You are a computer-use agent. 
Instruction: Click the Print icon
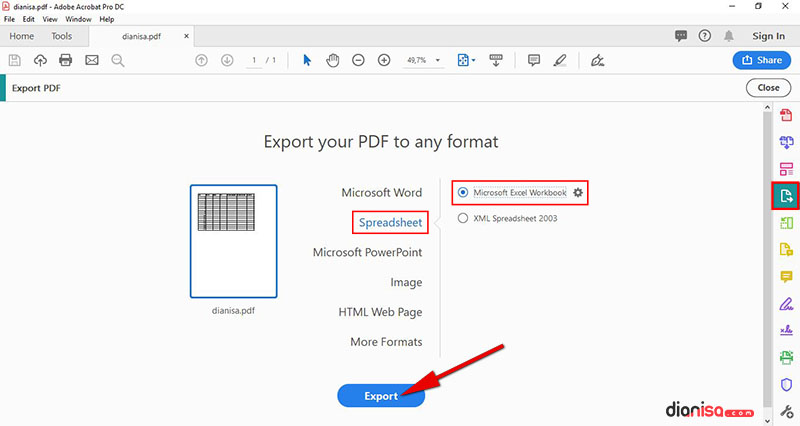click(66, 60)
